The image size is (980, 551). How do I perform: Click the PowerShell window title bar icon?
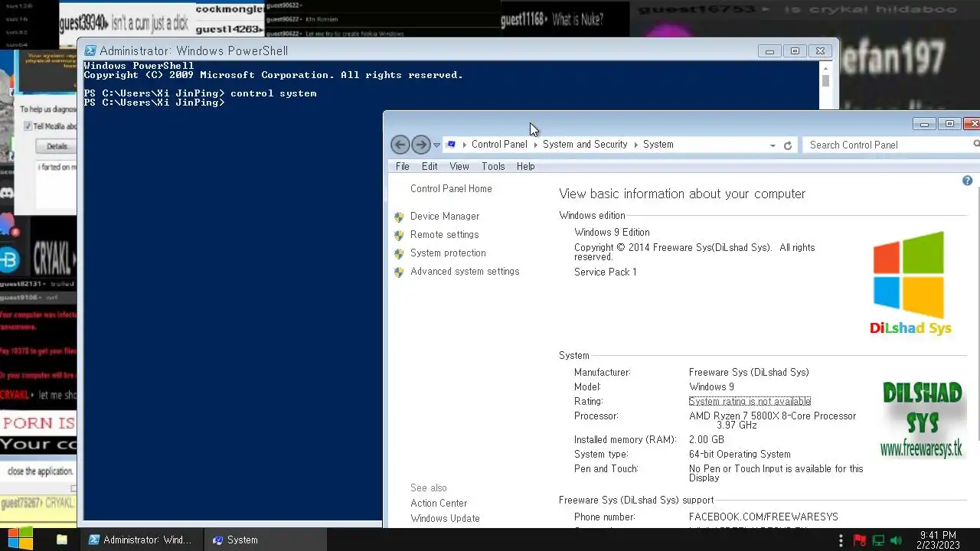90,51
